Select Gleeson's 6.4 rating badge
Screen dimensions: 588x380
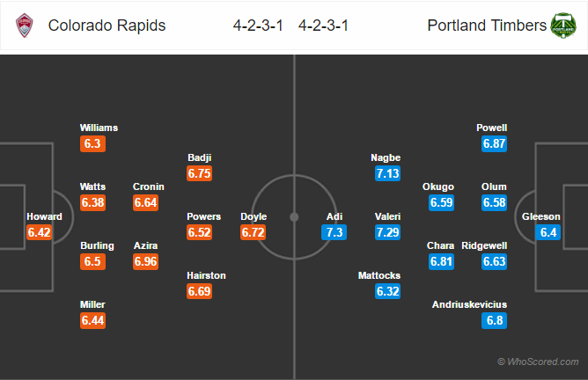[x=548, y=232]
